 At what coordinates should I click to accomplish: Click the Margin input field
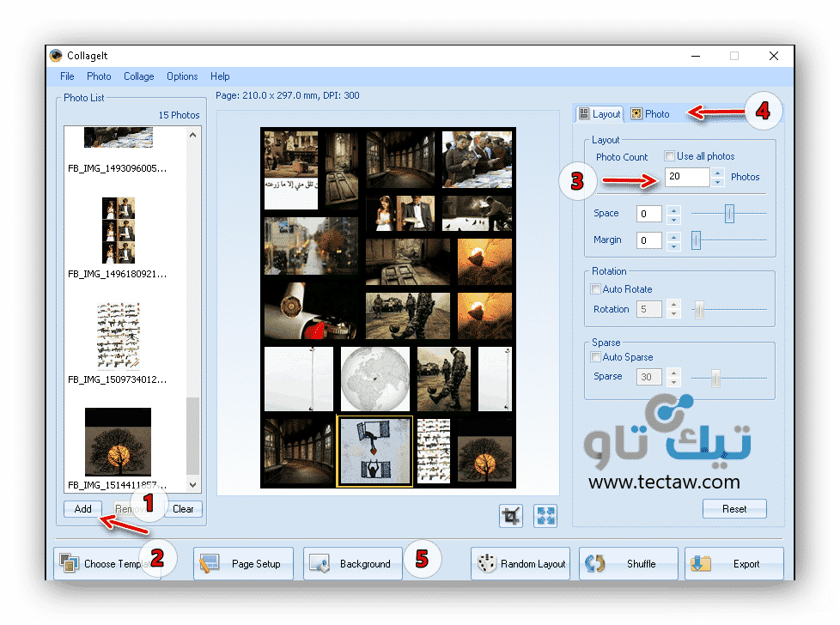(x=648, y=240)
